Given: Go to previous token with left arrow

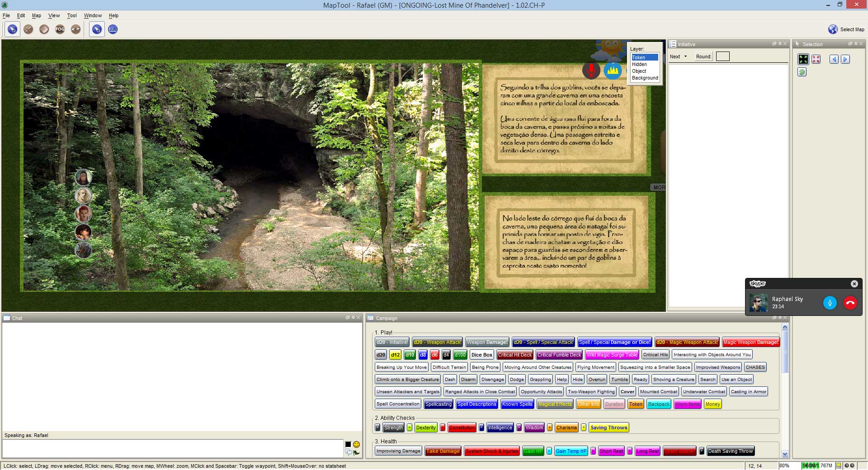Looking at the screenshot, I should pyautogui.click(x=834, y=59).
